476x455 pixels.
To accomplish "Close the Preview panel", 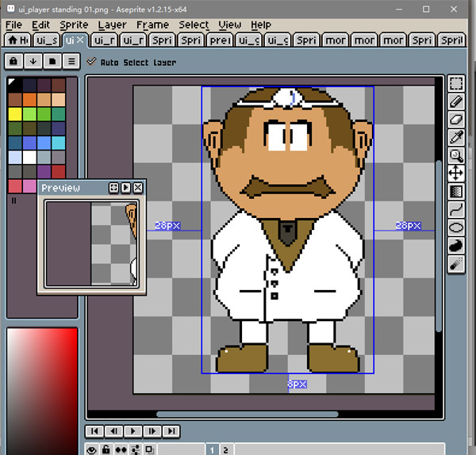I will pos(138,188).
